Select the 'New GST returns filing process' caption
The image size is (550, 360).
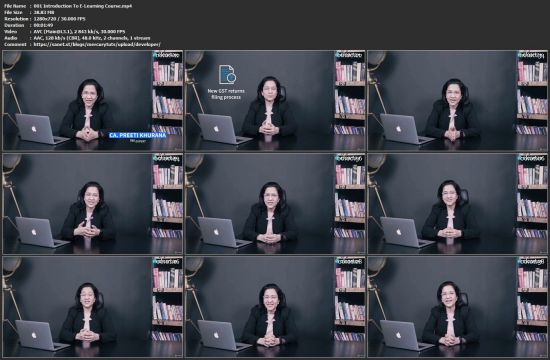[226, 94]
